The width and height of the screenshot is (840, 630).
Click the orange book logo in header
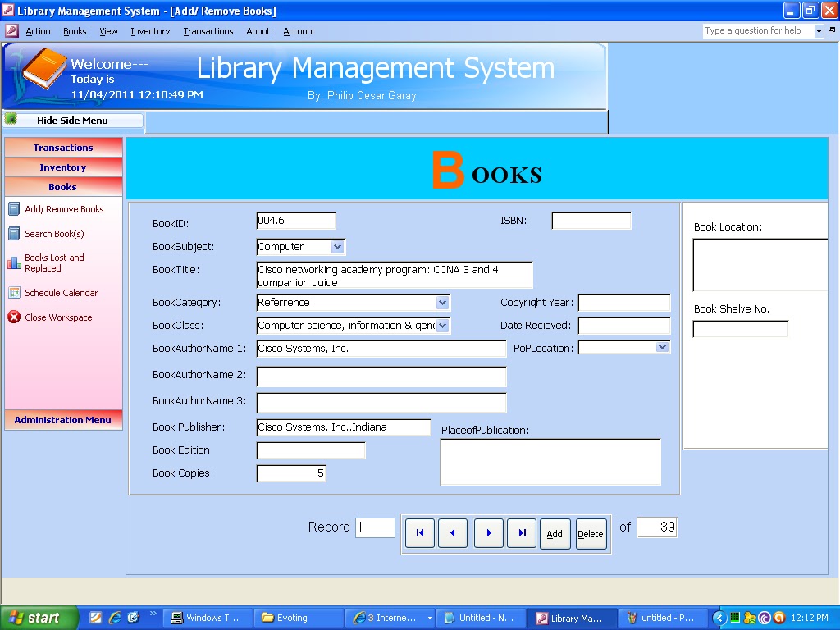(44, 69)
